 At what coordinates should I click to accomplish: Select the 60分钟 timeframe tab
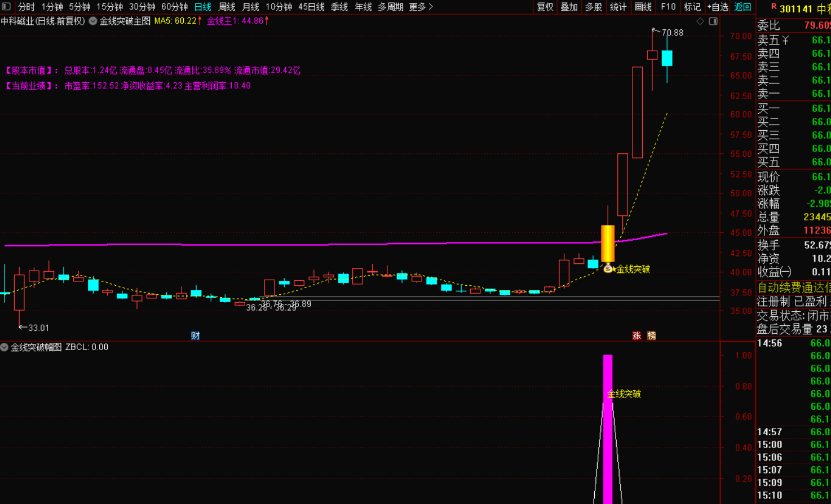[174, 7]
